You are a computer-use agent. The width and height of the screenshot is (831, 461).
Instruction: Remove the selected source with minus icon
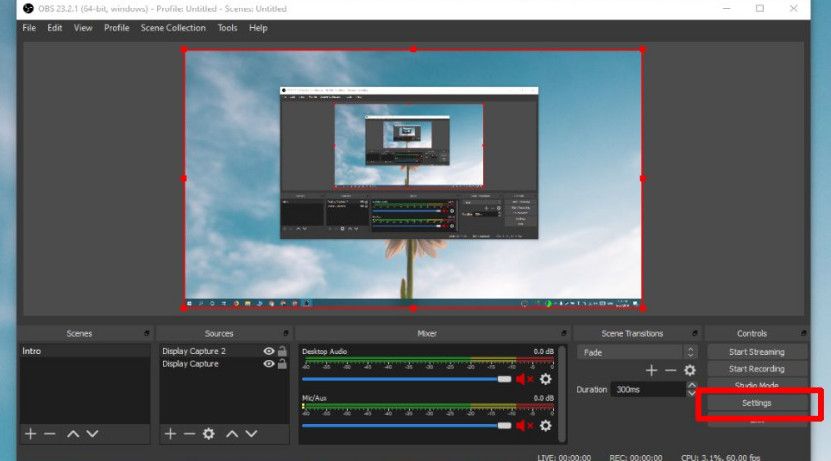point(189,433)
